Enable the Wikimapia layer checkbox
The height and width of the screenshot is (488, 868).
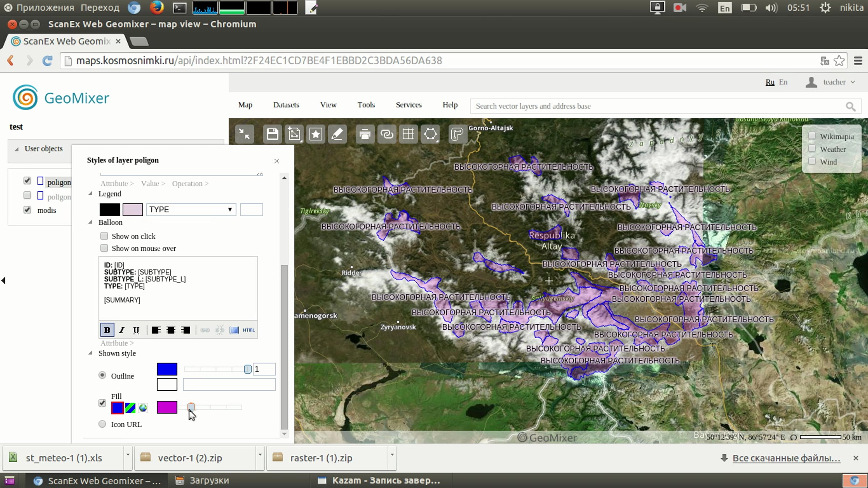(812, 136)
